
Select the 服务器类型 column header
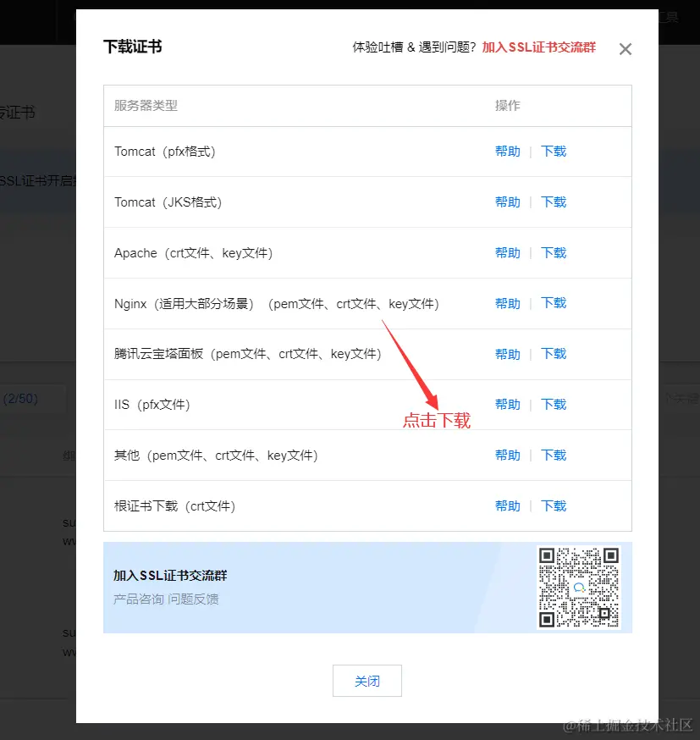click(146, 106)
